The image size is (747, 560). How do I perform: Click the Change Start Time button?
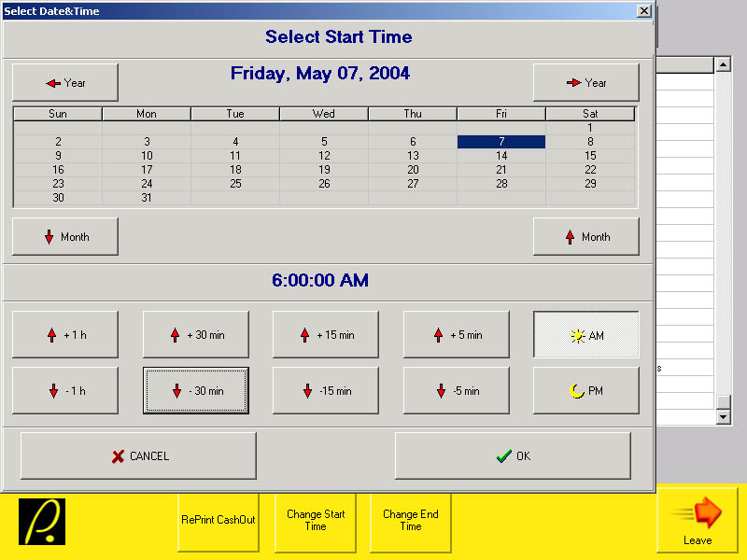tap(316, 521)
